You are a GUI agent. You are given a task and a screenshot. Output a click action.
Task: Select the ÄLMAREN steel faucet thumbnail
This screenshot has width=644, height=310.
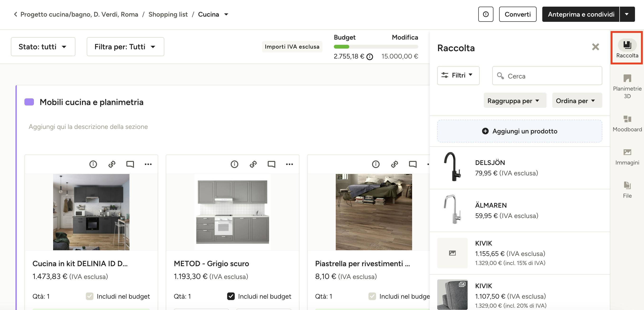coord(452,209)
